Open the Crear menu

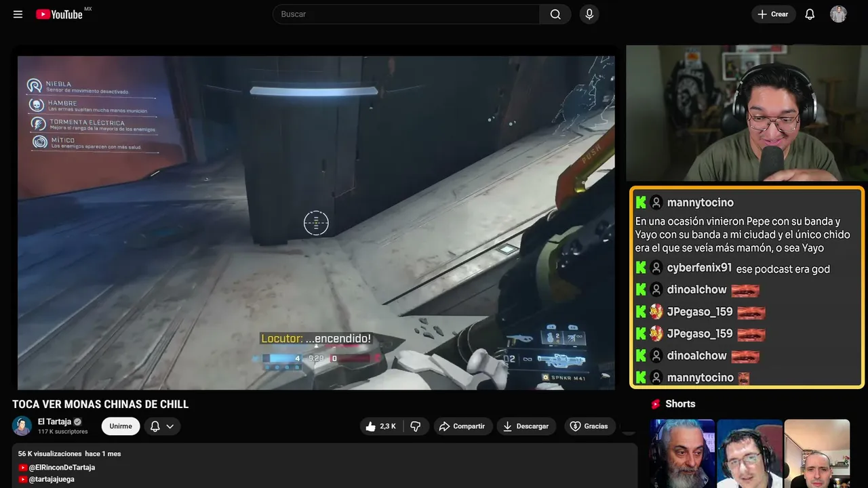[x=773, y=14]
